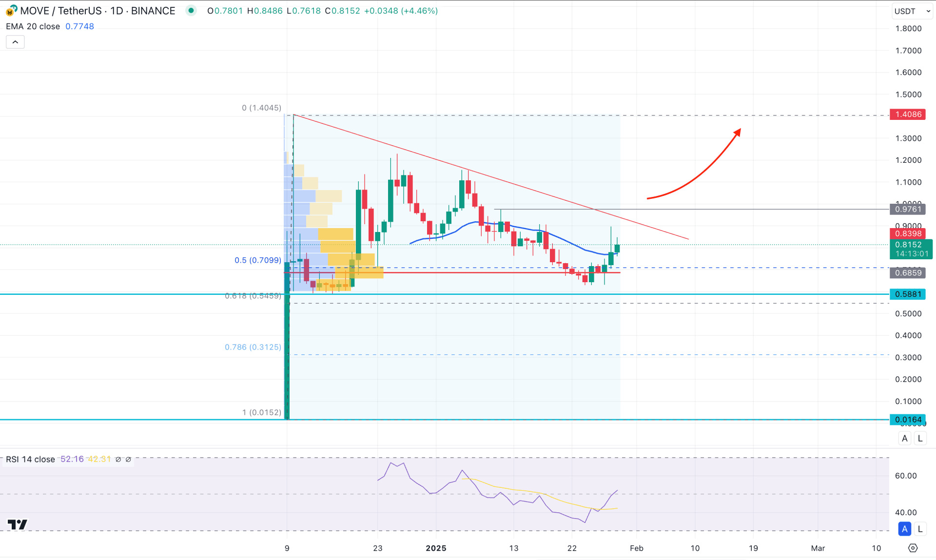The height and width of the screenshot is (560, 936).
Task: Click the second RSI null-value symbol
Action: pyautogui.click(x=128, y=459)
